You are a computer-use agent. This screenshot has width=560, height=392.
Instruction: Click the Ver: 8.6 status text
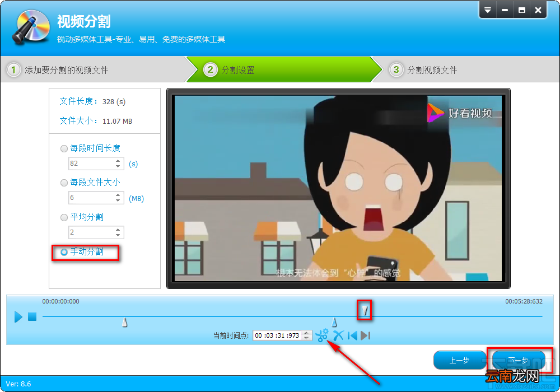18,384
